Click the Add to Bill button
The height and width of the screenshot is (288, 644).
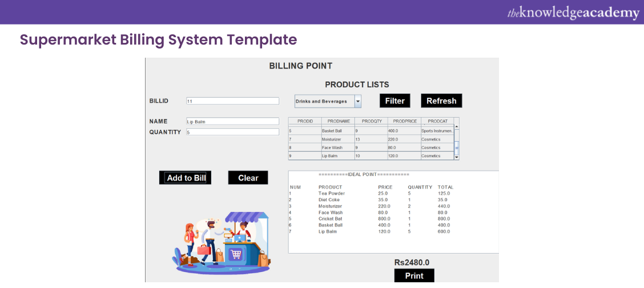186,178
